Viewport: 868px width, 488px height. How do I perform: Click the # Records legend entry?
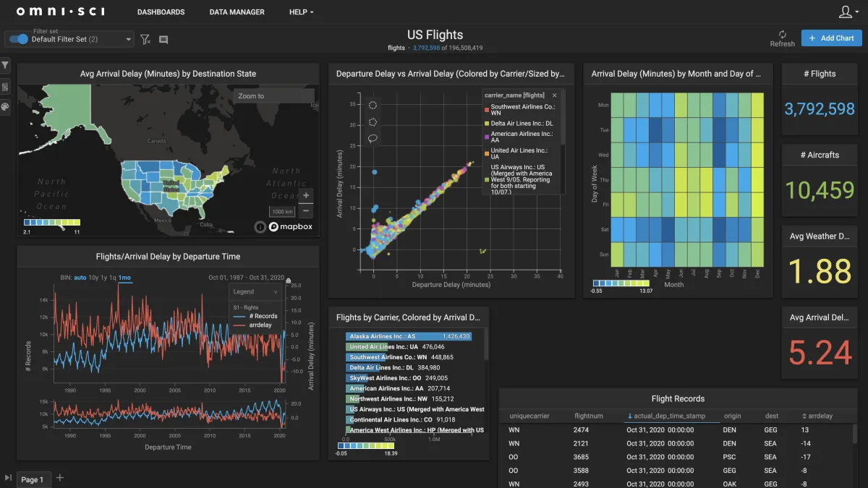point(255,316)
